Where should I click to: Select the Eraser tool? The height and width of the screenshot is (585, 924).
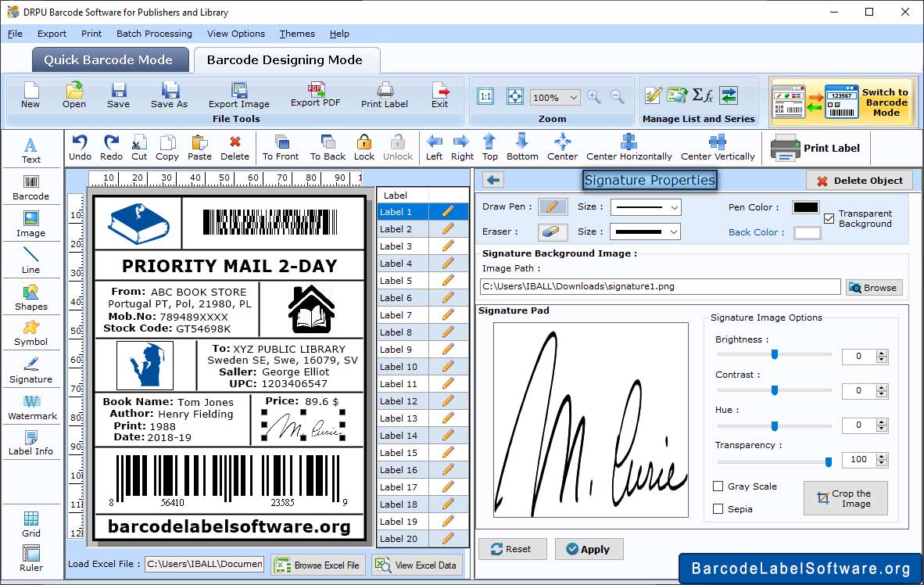pyautogui.click(x=552, y=231)
